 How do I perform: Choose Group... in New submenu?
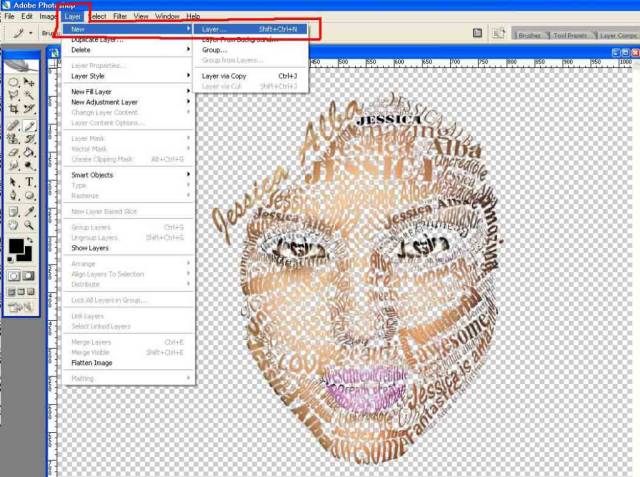tap(250, 50)
